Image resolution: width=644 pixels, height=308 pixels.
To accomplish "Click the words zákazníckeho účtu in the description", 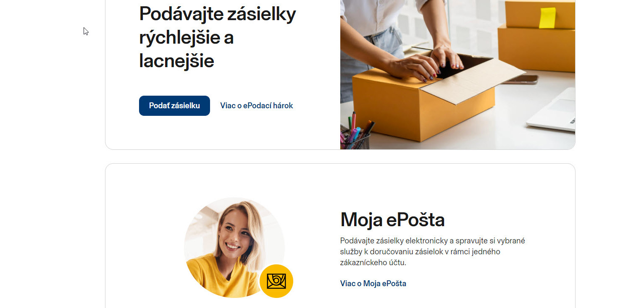I will (373, 263).
